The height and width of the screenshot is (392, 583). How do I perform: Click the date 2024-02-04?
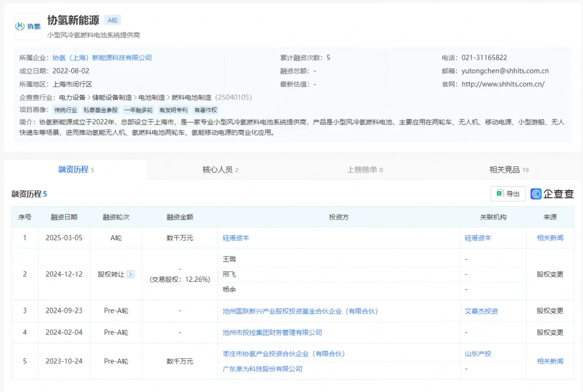(64, 333)
